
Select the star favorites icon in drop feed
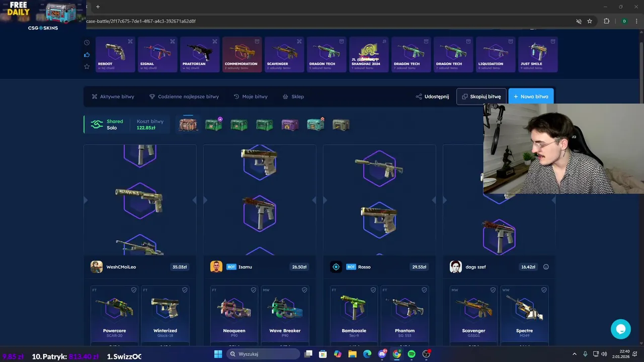[x=87, y=66]
